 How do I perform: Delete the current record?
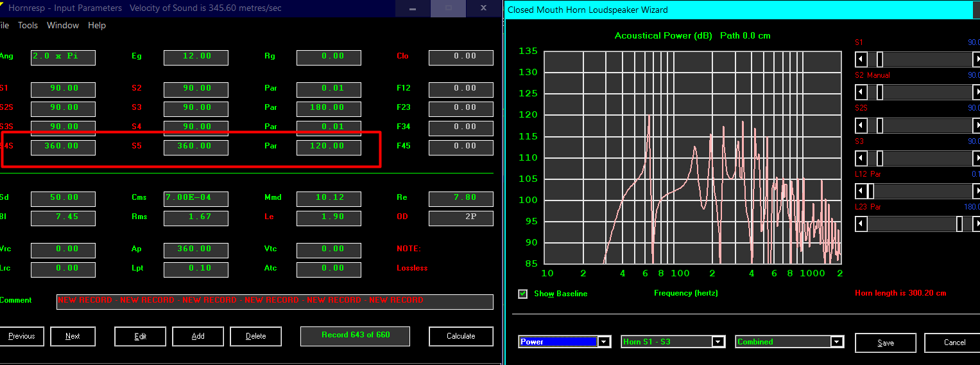pyautogui.click(x=255, y=336)
